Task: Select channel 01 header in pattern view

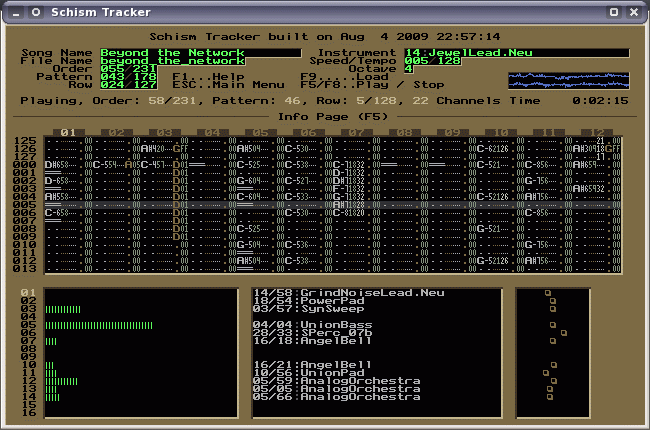Action: click(x=68, y=133)
